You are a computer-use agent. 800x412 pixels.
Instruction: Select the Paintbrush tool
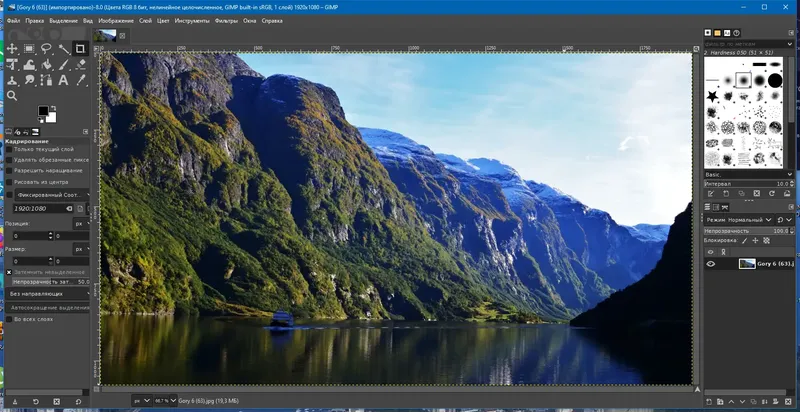(x=64, y=65)
